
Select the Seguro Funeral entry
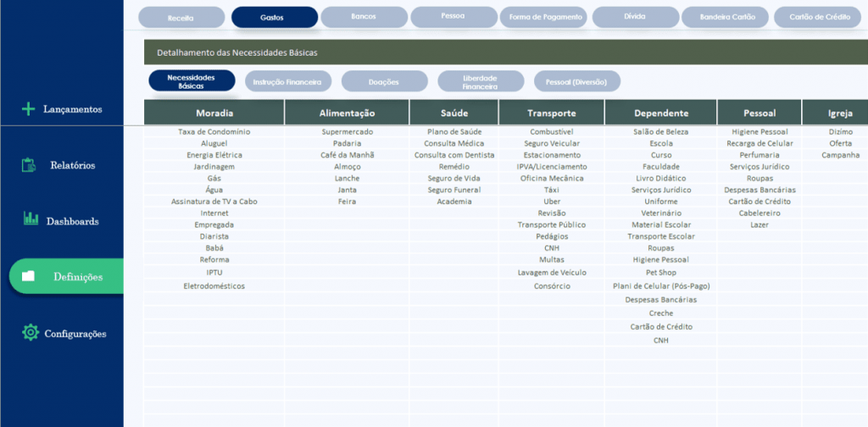click(x=454, y=190)
